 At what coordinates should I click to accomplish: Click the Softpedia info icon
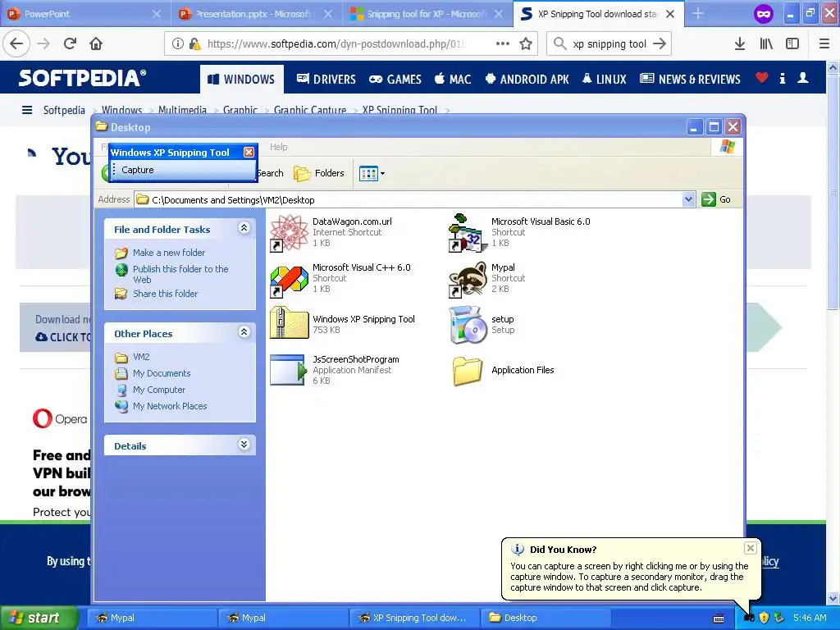click(x=782, y=79)
